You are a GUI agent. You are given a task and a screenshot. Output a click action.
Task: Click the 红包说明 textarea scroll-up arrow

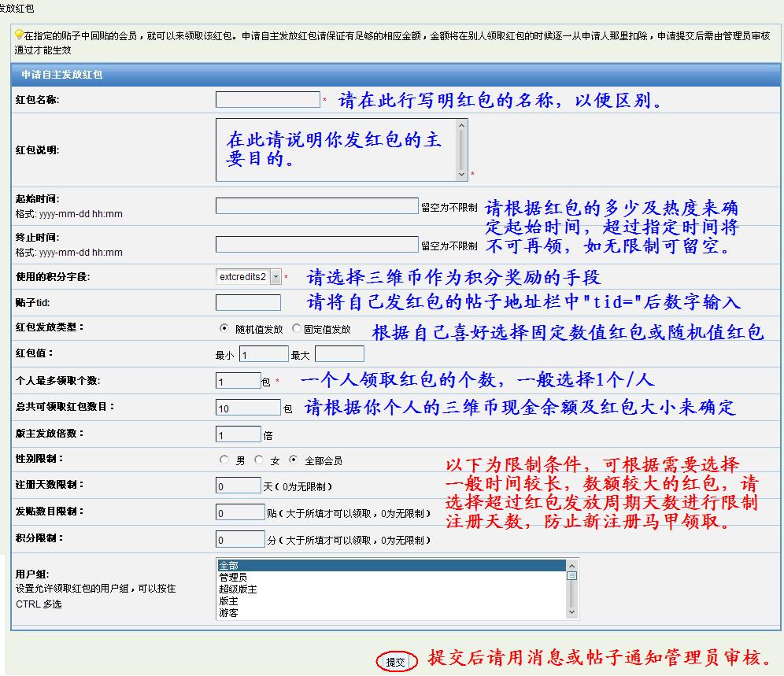(x=462, y=125)
